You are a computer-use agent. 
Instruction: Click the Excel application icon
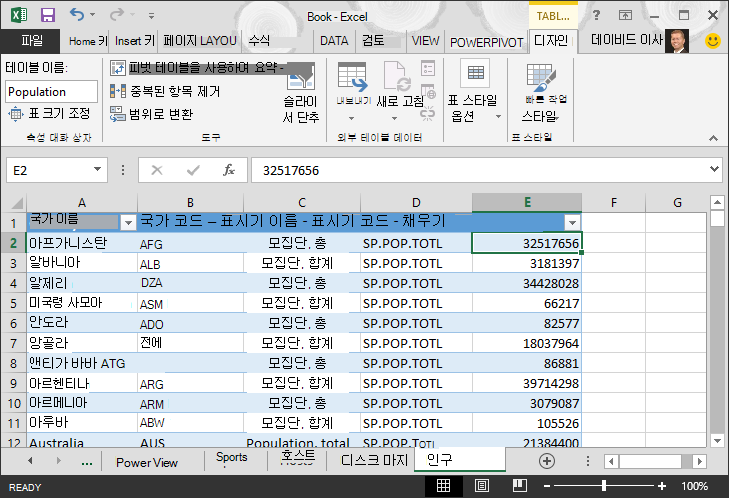tap(19, 15)
